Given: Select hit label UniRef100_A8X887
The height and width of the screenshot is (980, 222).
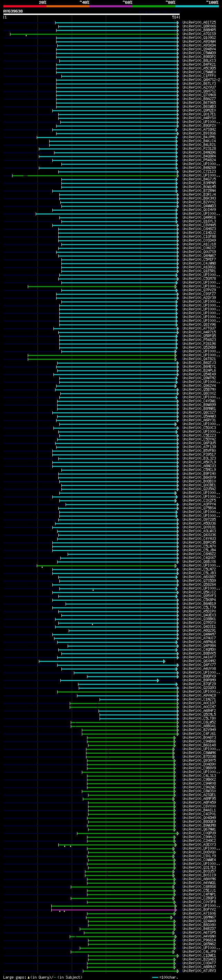Looking at the screenshot, I should coord(199,577).
